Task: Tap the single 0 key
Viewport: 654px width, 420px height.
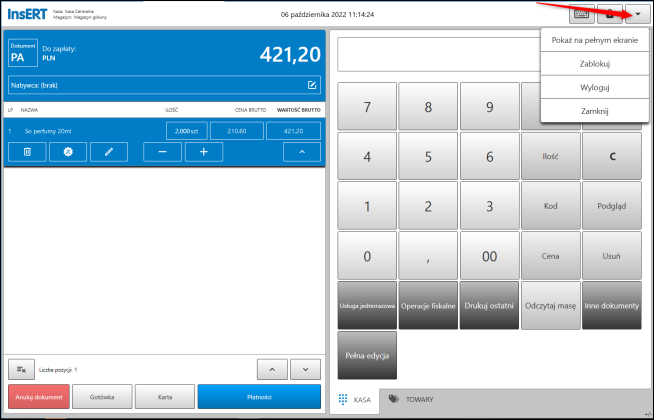Action: (367, 256)
